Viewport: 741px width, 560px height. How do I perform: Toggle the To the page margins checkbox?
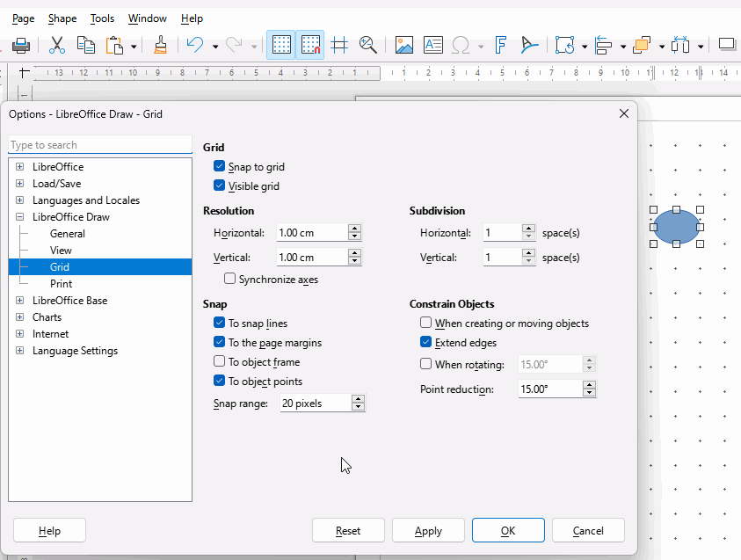pos(219,342)
